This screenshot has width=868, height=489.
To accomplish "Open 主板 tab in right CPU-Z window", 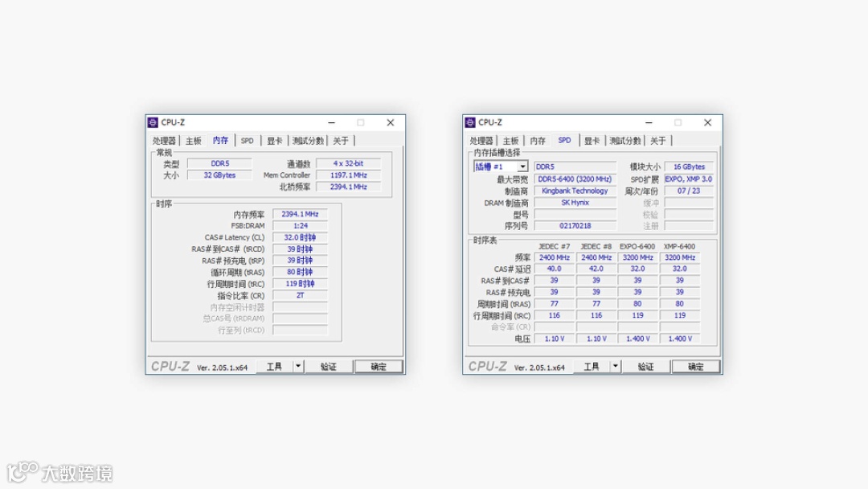I will point(510,141).
